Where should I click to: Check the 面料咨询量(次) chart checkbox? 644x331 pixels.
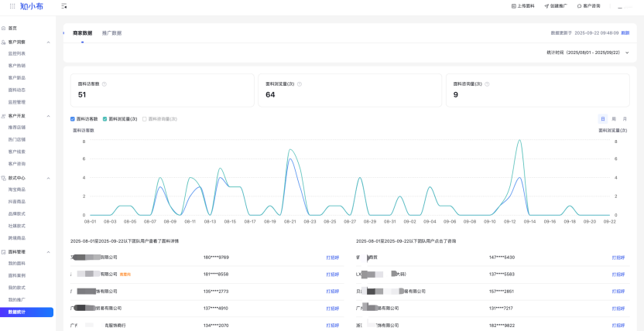pos(145,119)
